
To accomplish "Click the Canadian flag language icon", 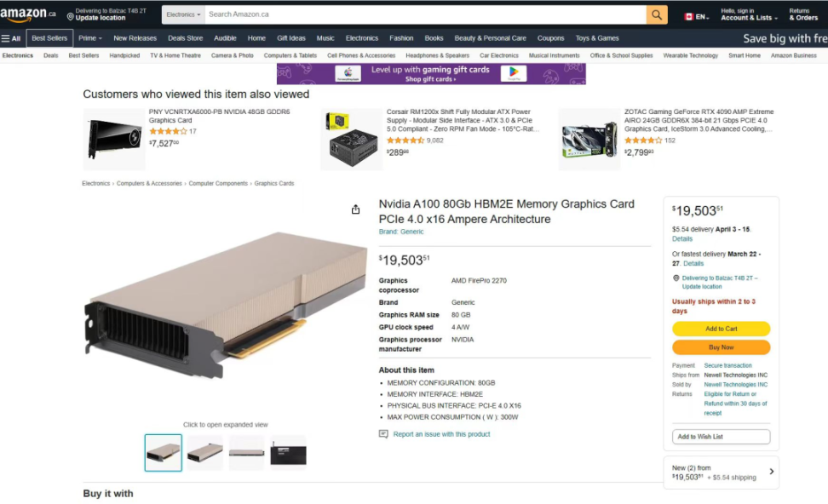I will point(688,17).
